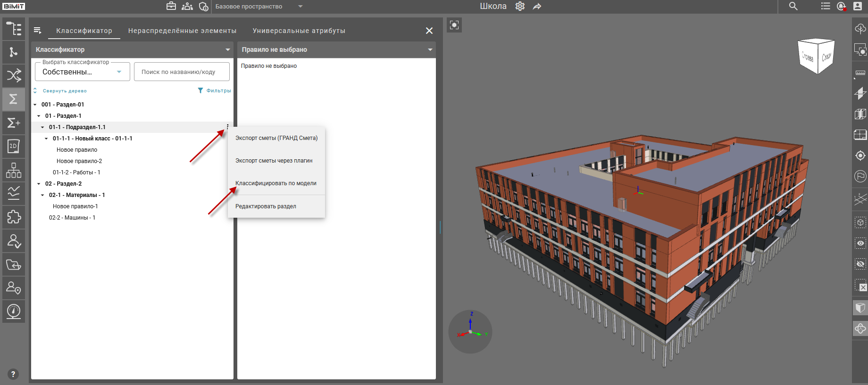The height and width of the screenshot is (385, 868).
Task: Collapse the 02 - Раздел-2 tree node
Action: tap(39, 184)
